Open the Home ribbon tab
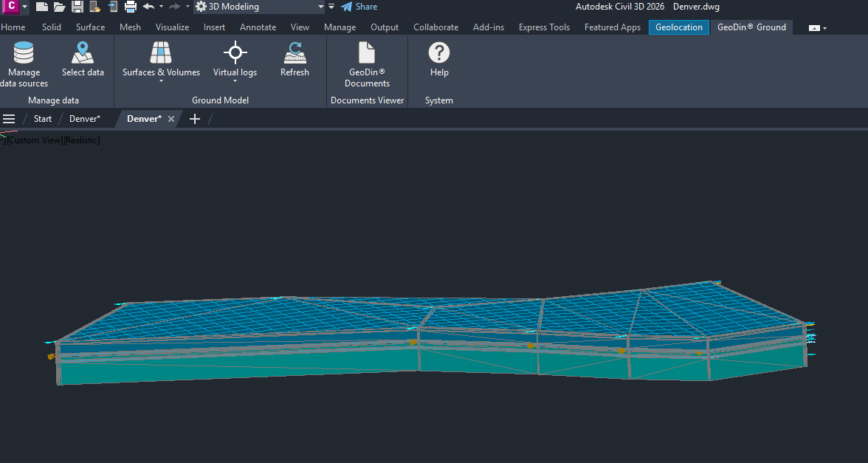Viewport: 868px width, 463px height. (x=13, y=27)
